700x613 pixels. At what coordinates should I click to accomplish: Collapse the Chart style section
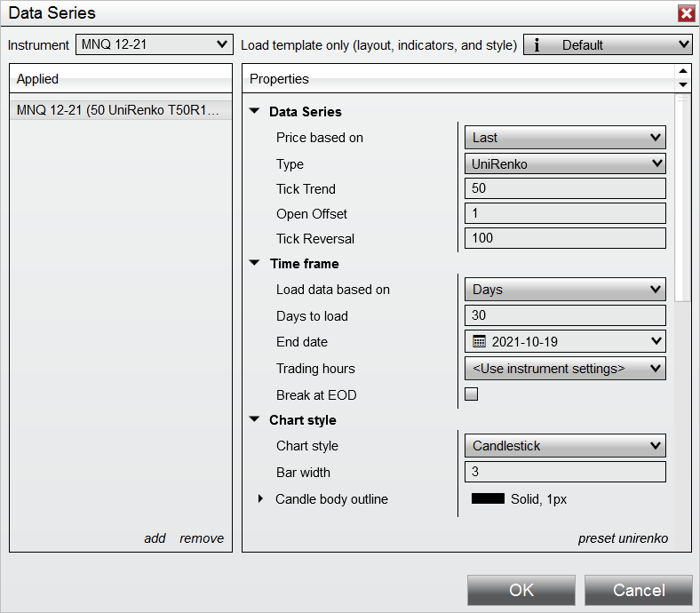(x=254, y=419)
